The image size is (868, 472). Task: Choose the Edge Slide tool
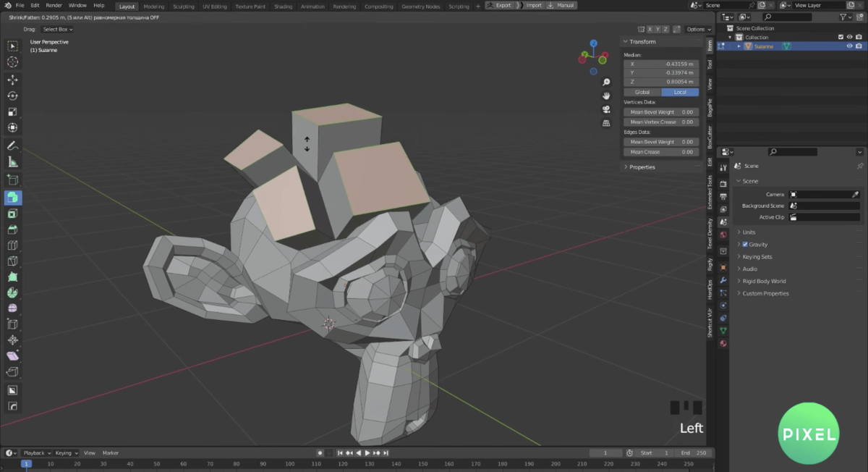pos(12,324)
